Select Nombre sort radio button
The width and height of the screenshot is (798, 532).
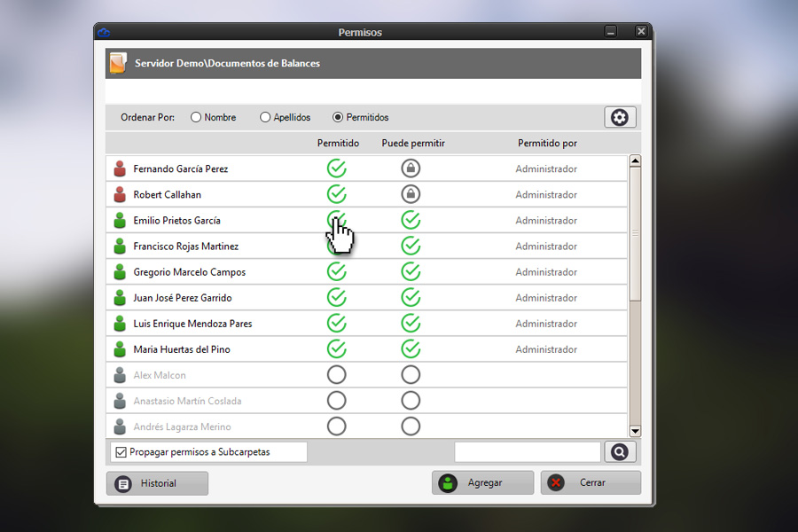(196, 118)
